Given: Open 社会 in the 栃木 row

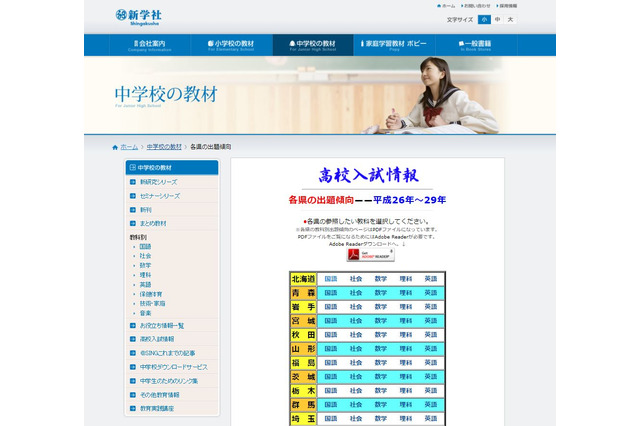Looking at the screenshot, I should tap(356, 391).
